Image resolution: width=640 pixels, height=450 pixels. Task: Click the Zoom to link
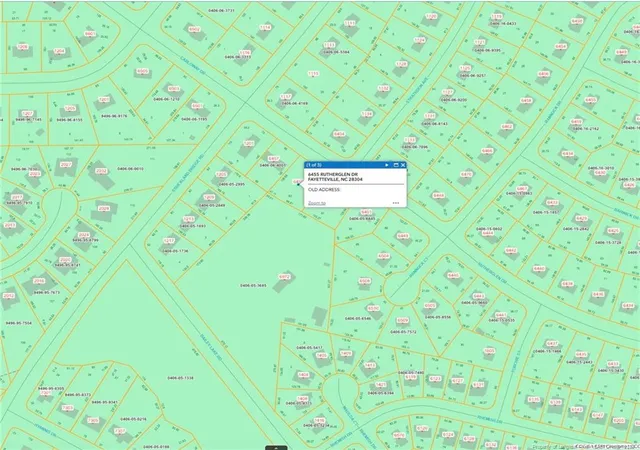coord(317,203)
